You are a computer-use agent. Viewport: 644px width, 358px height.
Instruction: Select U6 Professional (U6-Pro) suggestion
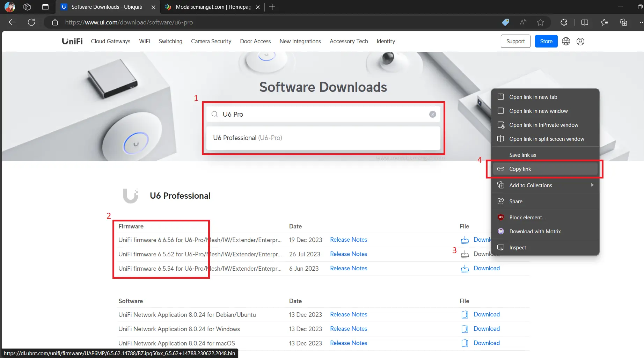323,138
